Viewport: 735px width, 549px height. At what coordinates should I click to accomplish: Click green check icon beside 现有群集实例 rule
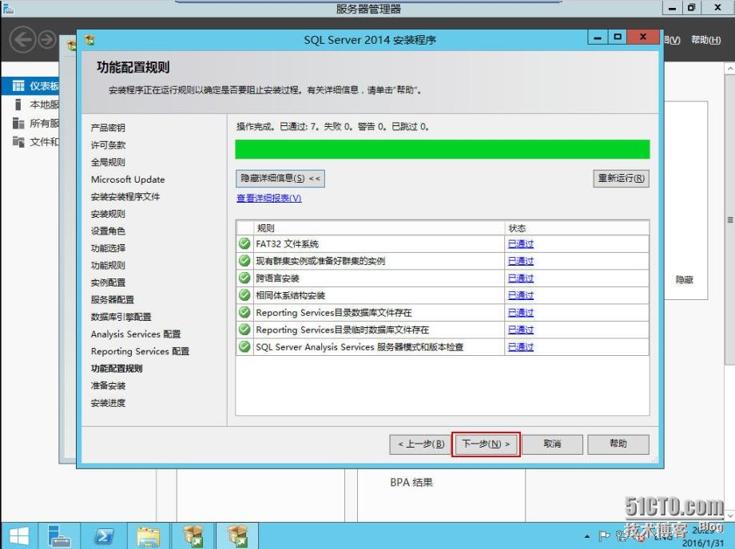tap(245, 261)
